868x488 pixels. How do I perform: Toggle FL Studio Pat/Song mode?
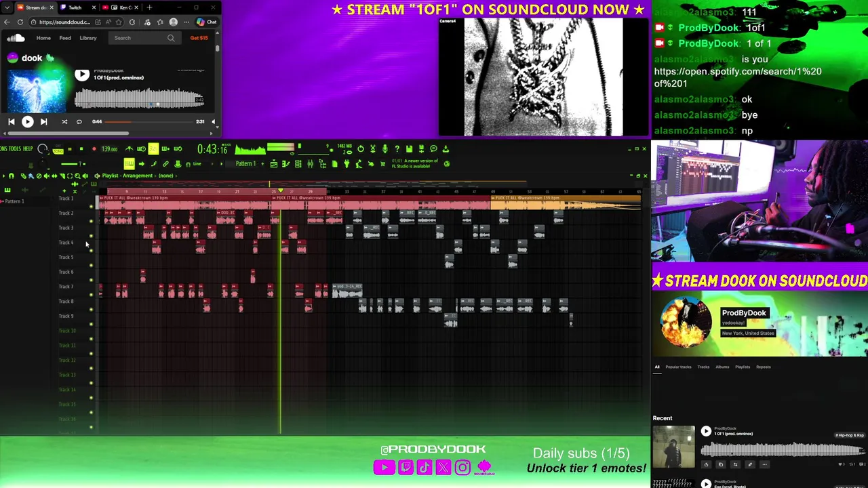click(58, 149)
